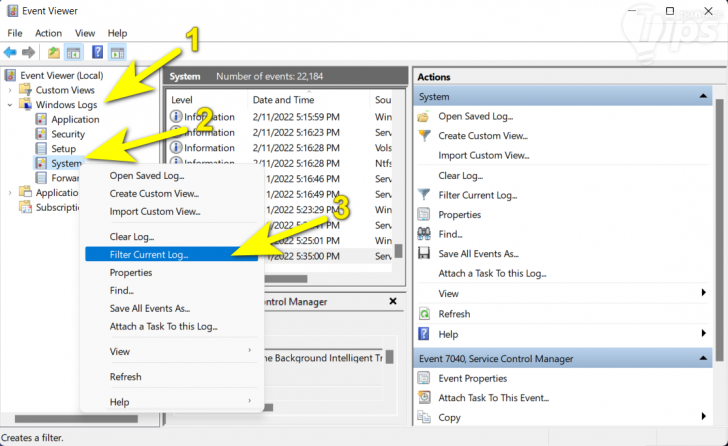Click the Event Properties icon
This screenshot has width=728, height=446.
tap(424, 378)
